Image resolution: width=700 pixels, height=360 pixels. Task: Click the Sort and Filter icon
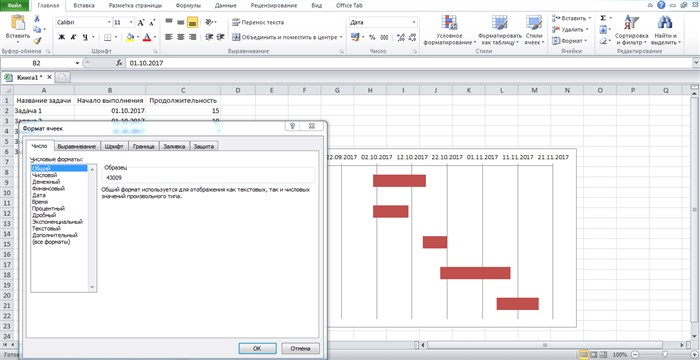point(631,22)
